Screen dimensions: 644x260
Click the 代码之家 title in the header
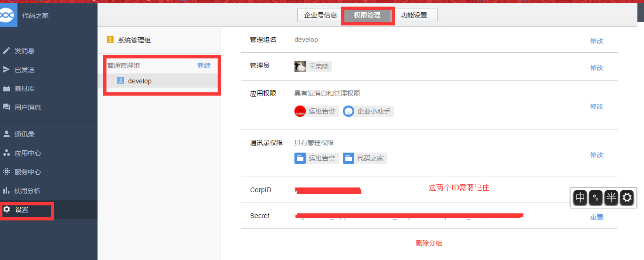[x=35, y=16]
